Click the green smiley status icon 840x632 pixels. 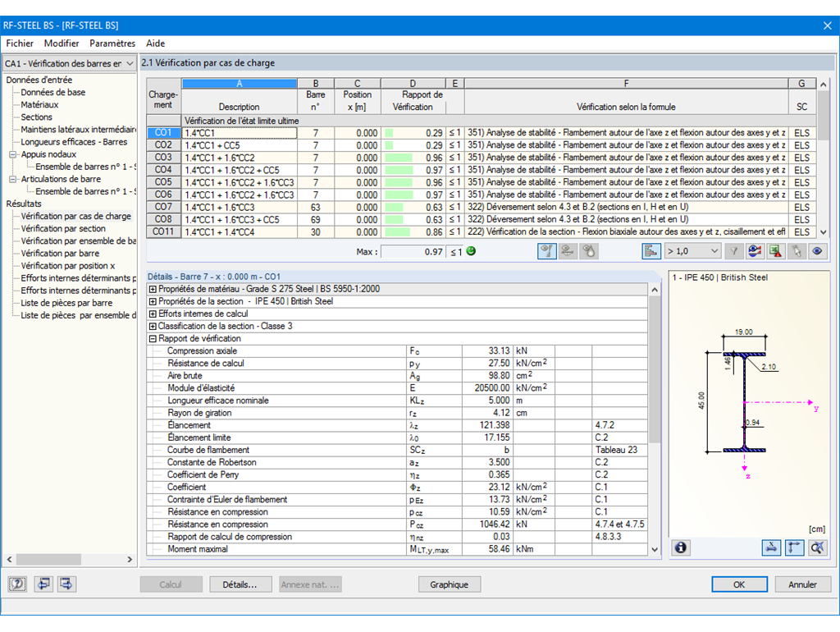click(x=471, y=251)
